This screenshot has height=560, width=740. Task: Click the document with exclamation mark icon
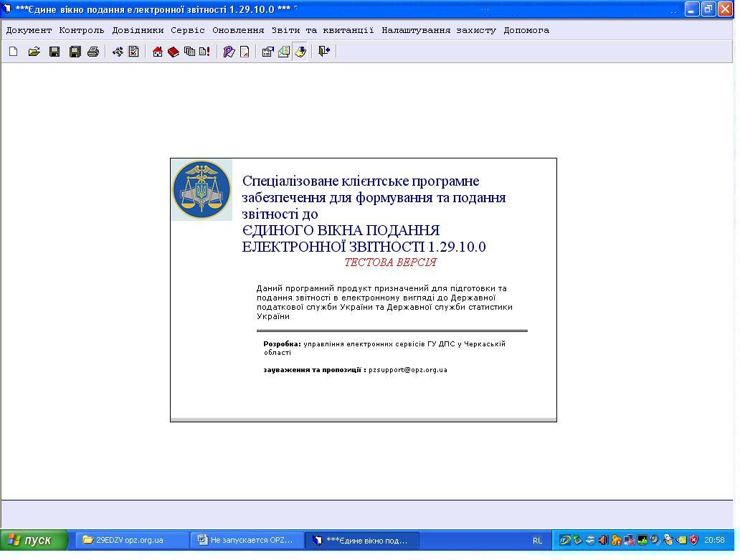coord(204,52)
